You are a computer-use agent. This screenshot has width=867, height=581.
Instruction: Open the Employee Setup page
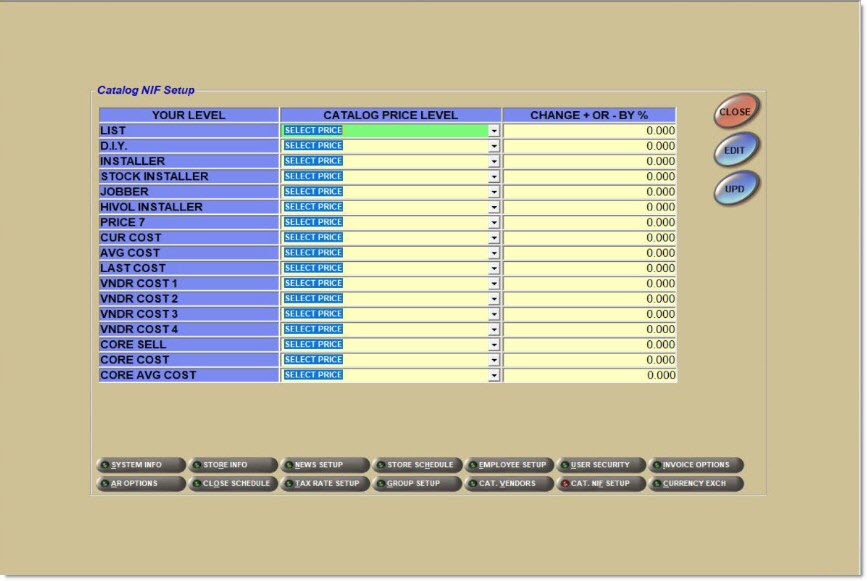509,465
